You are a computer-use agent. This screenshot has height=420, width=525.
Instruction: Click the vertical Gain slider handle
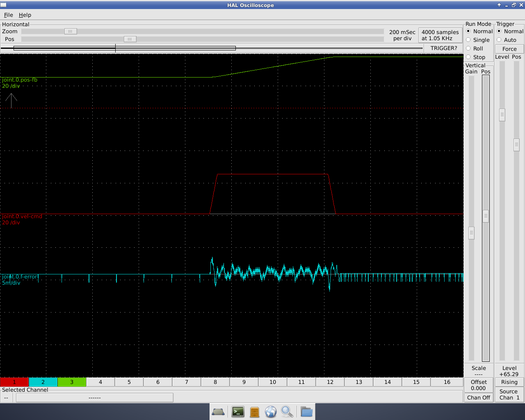471,233
